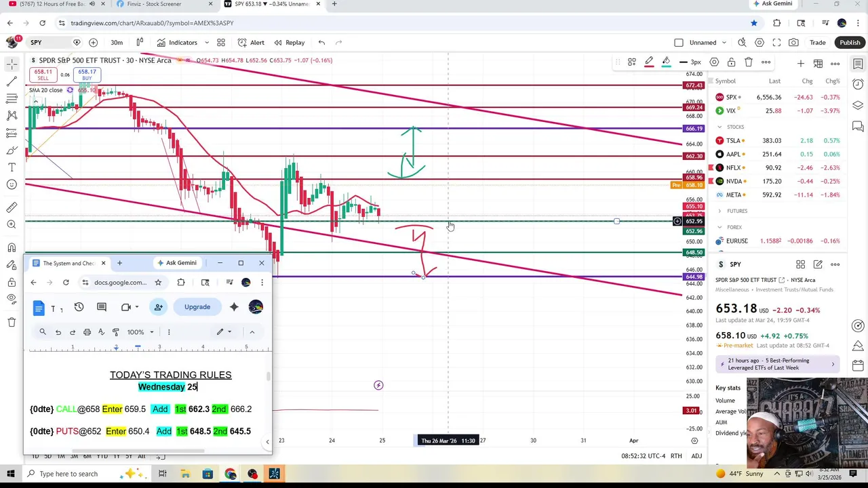
Task: Open drawing templates in floating toolbar
Action: click(631, 62)
